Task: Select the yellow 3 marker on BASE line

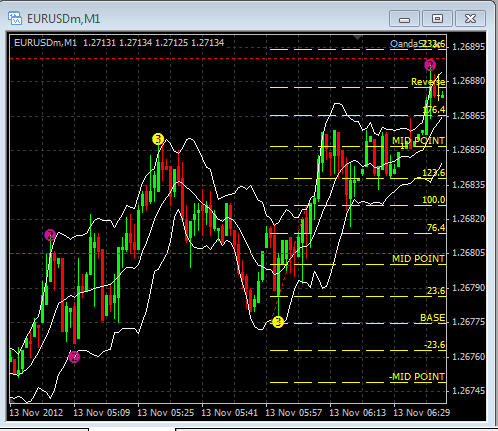Action: [x=278, y=322]
